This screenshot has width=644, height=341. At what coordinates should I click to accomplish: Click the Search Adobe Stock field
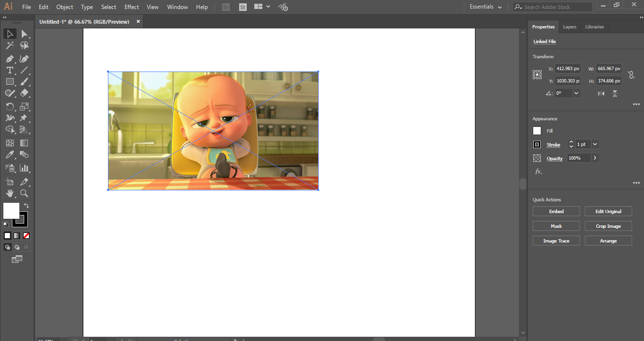(552, 7)
